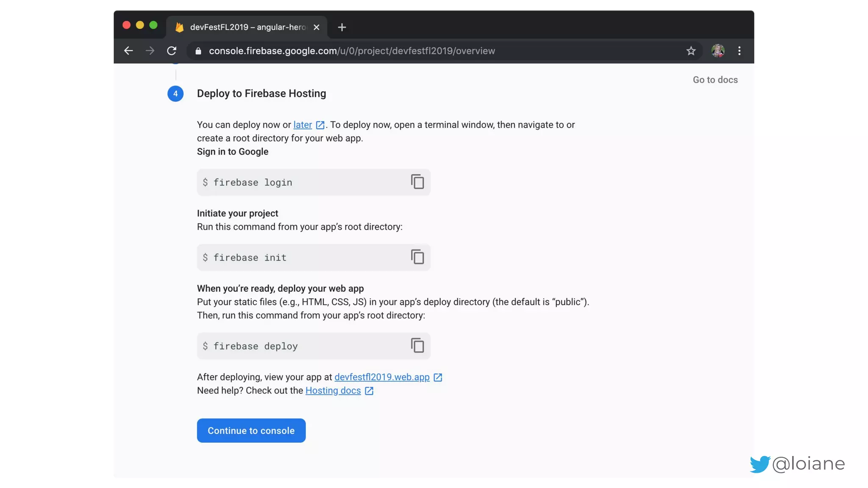Screen dimensions: 868x488
Task: Copy the firebase login command
Action: (x=417, y=182)
